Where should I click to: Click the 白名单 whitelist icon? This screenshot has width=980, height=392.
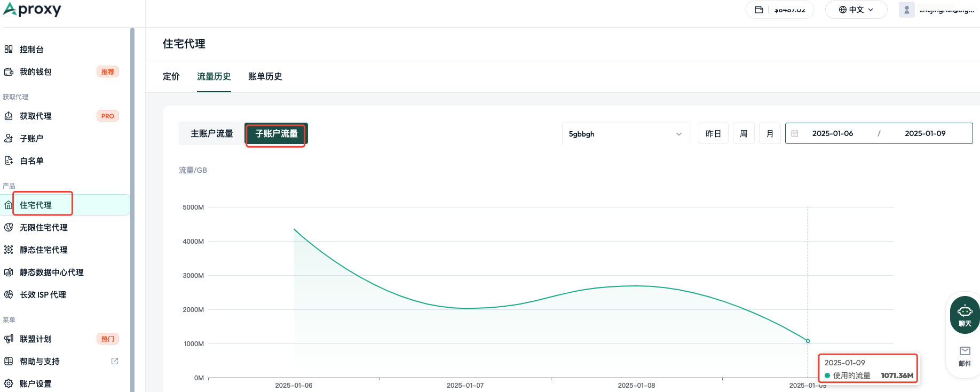[x=9, y=161]
